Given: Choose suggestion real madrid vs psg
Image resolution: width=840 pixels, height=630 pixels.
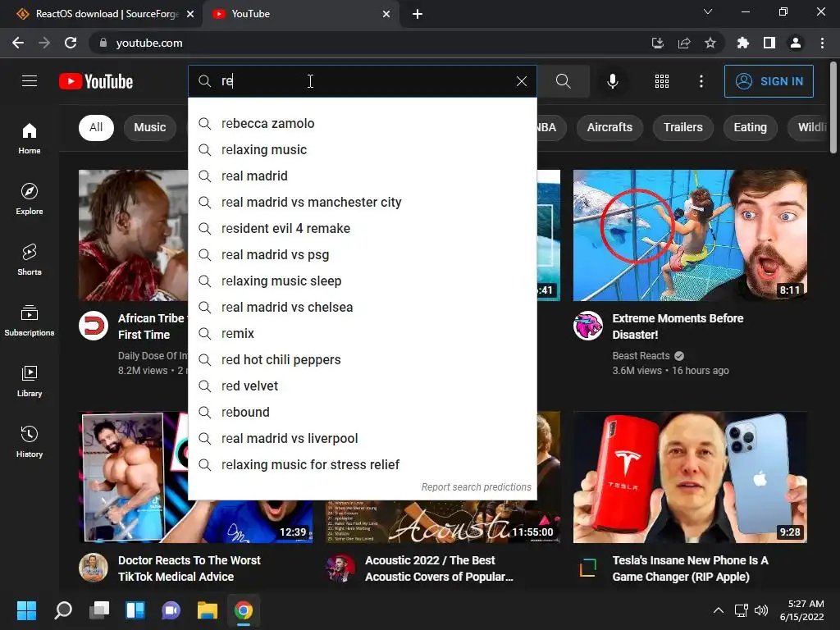Looking at the screenshot, I should pos(362,254).
